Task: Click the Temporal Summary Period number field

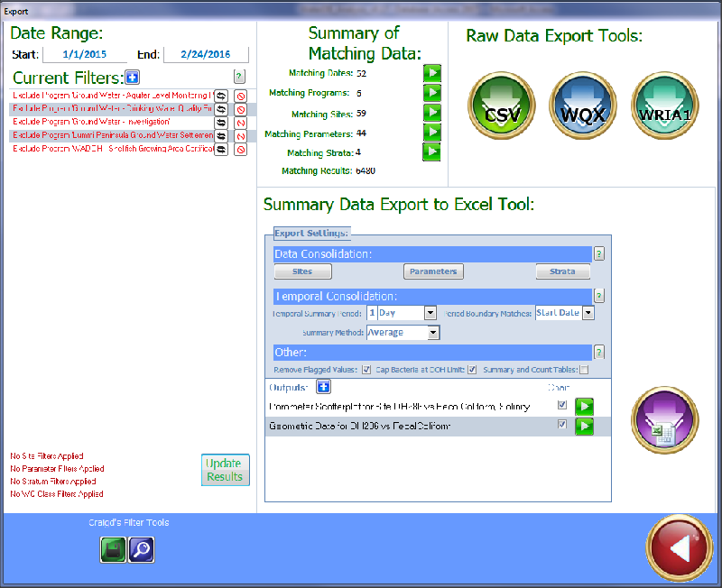Action: point(372,313)
